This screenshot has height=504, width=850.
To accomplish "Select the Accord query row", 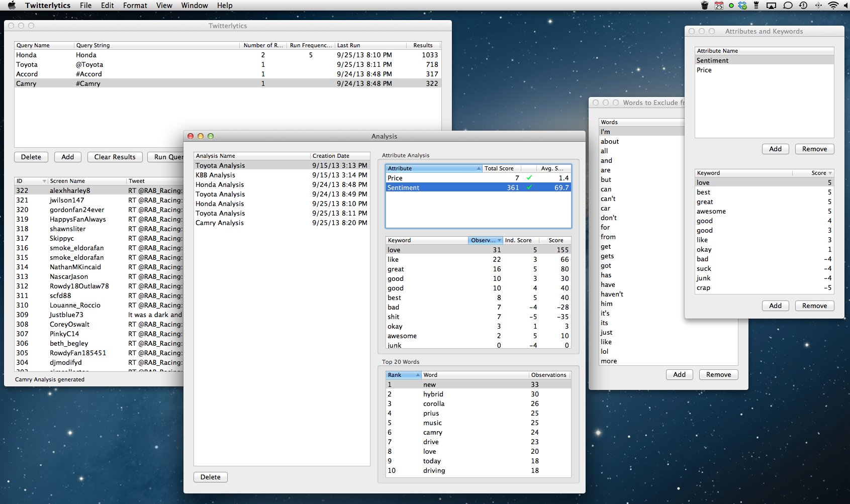I will (228, 74).
